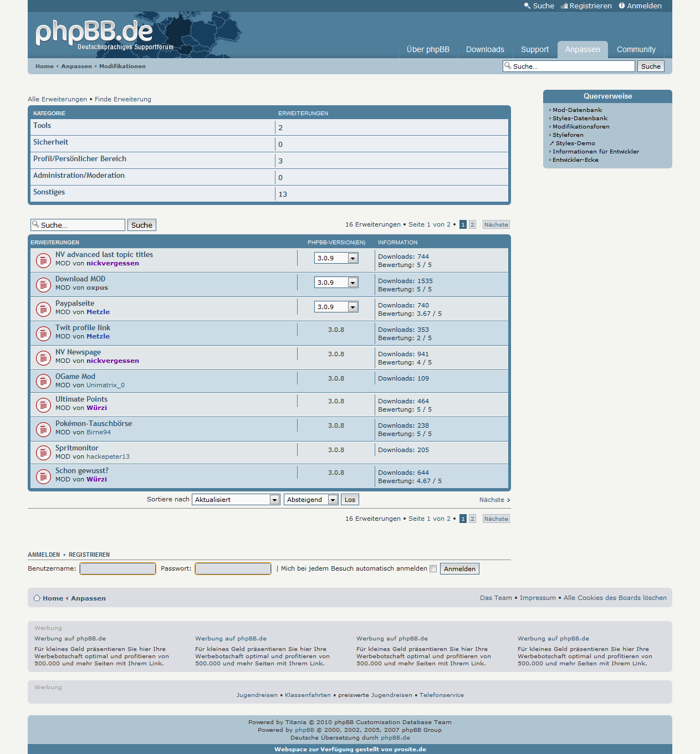Switch to the Downloads tab
Screen dimensions: 700x754
[x=485, y=49]
